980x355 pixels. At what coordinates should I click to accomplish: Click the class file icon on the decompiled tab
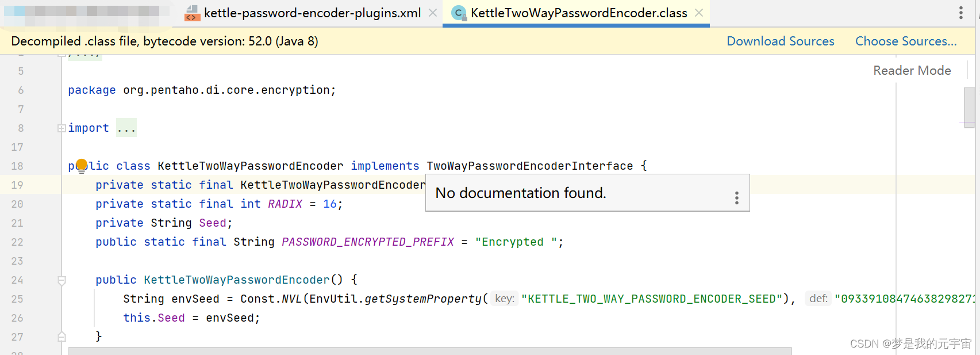[x=459, y=13]
